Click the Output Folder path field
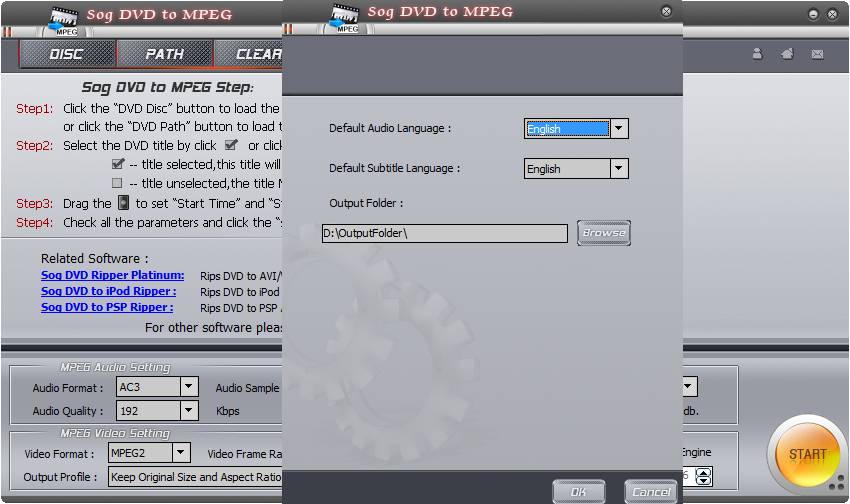The height and width of the screenshot is (504, 850). pos(445,233)
